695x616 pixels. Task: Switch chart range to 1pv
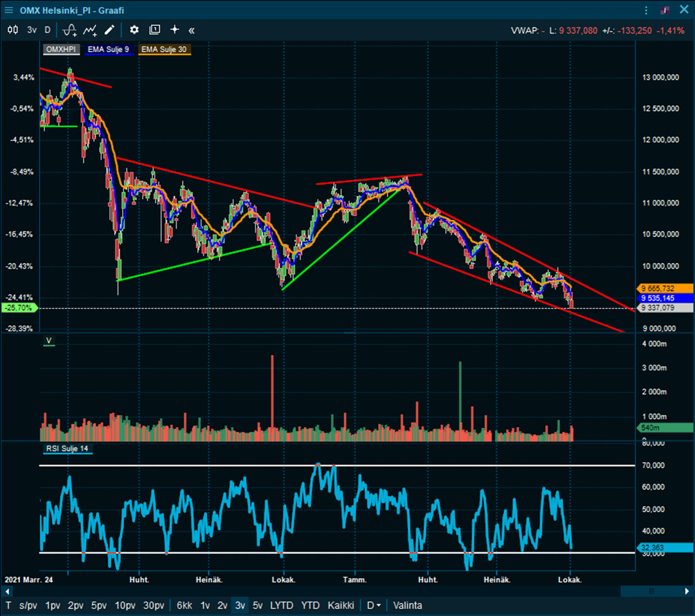pyautogui.click(x=53, y=606)
